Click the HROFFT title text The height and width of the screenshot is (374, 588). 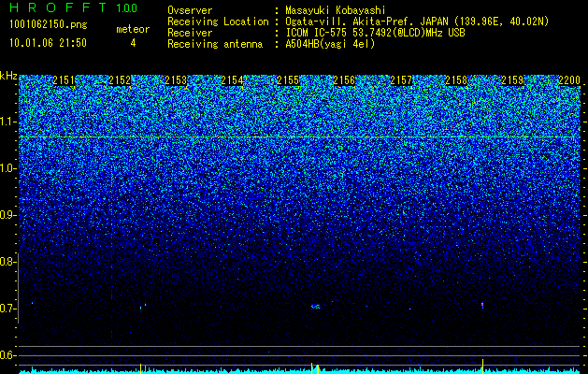(x=58, y=7)
